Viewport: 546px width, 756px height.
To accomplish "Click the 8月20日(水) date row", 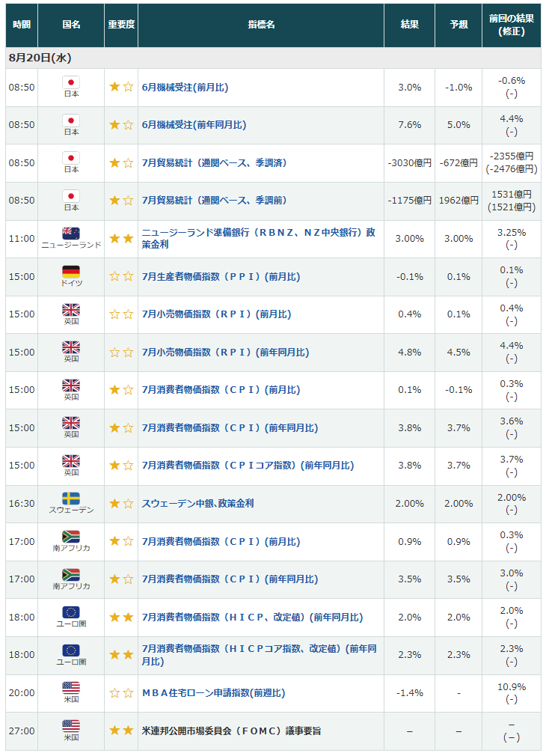I will [273, 58].
